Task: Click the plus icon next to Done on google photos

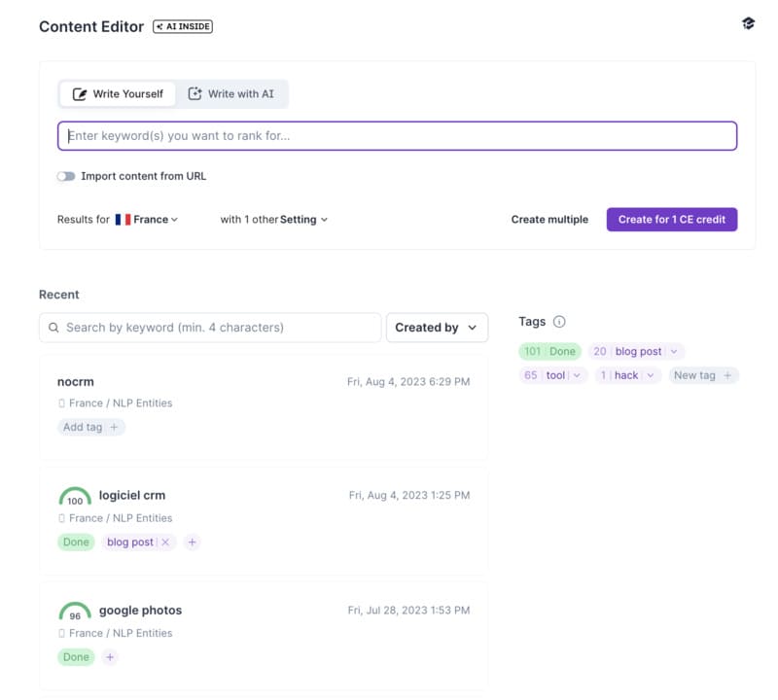Action: pyautogui.click(x=109, y=657)
